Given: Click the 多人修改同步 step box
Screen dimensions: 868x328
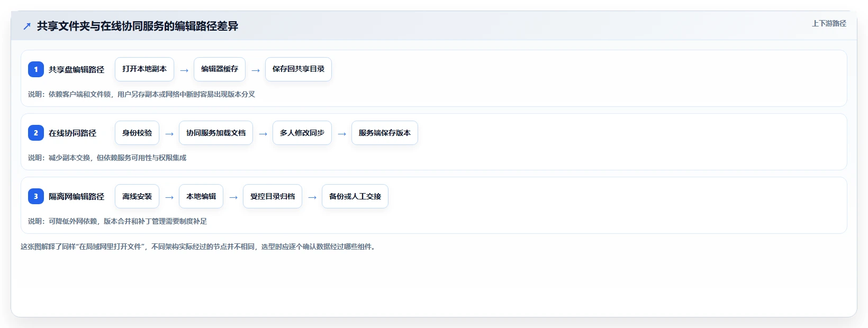Looking at the screenshot, I should [302, 133].
